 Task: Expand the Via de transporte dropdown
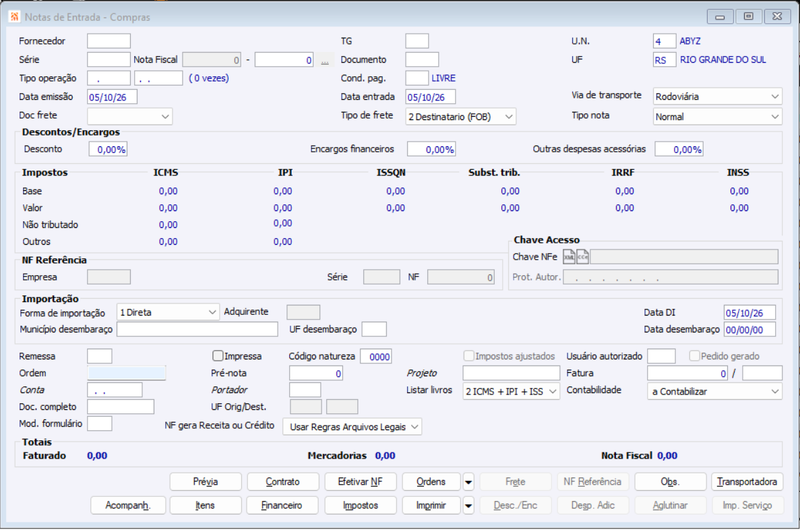pyautogui.click(x=717, y=96)
